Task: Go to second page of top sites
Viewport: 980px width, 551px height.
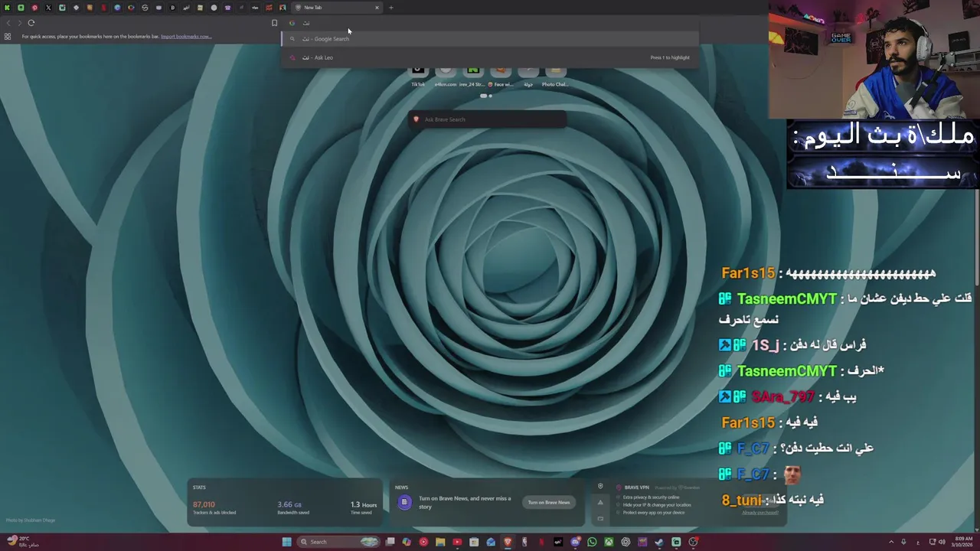Action: click(x=490, y=96)
